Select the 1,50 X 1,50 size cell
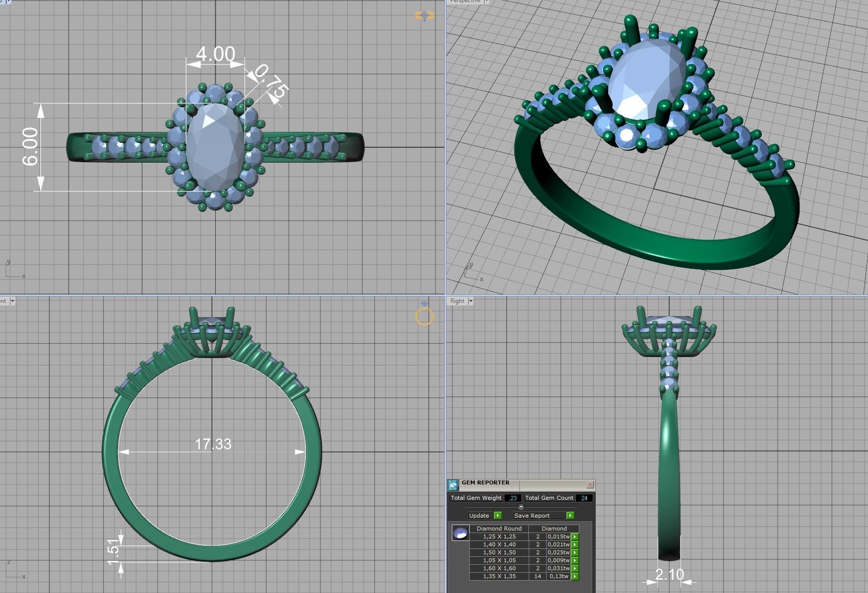The image size is (868, 593). [x=499, y=552]
